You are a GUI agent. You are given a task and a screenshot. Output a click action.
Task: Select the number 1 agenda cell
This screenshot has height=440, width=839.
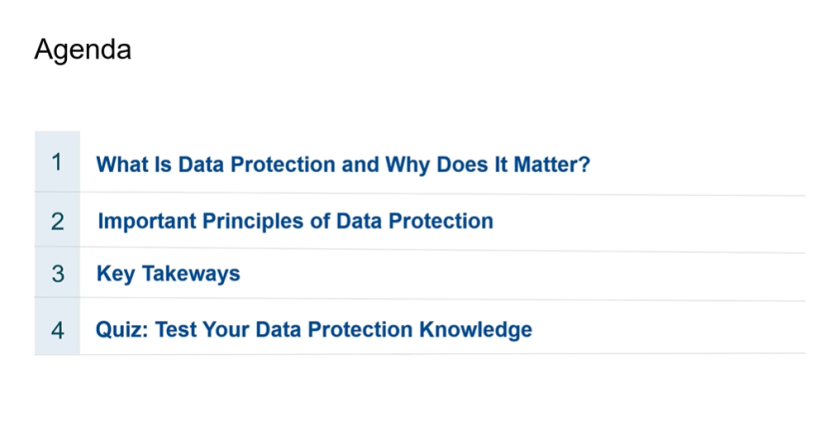pos(57,163)
